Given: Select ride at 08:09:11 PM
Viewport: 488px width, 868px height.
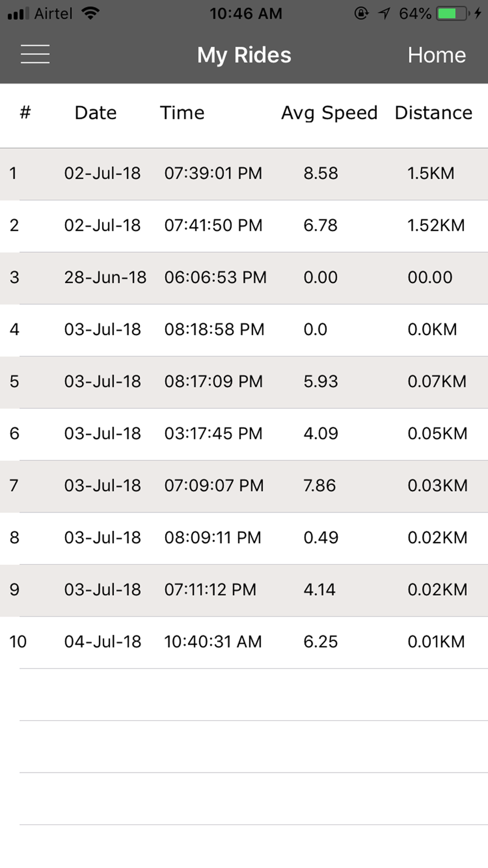Looking at the screenshot, I should pos(244,537).
